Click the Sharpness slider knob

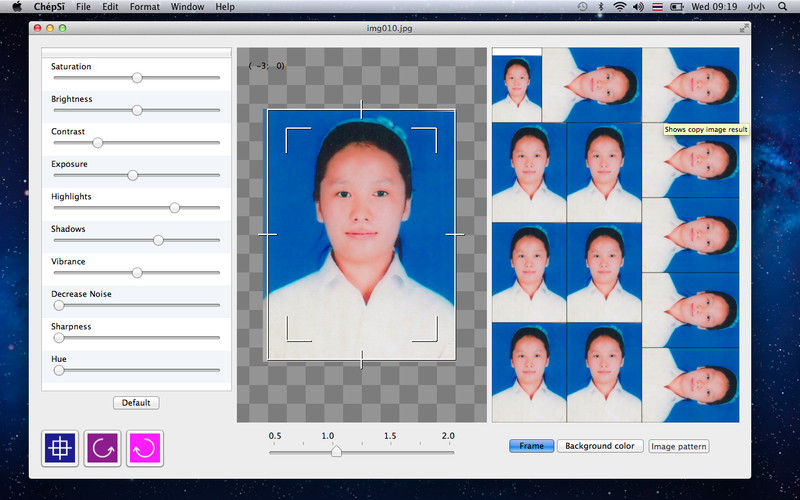point(59,338)
